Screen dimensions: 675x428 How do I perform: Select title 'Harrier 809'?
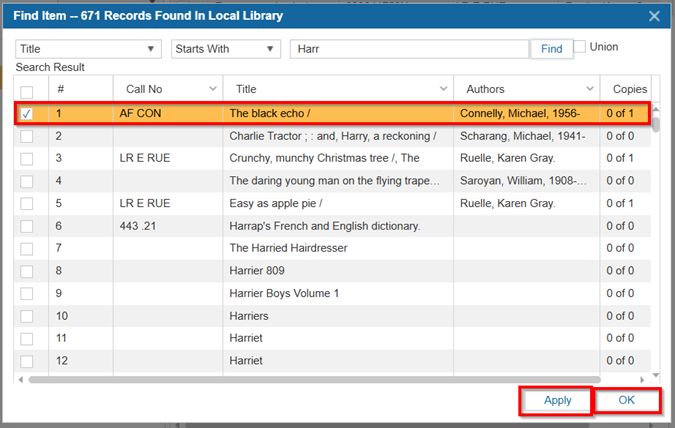click(x=257, y=271)
